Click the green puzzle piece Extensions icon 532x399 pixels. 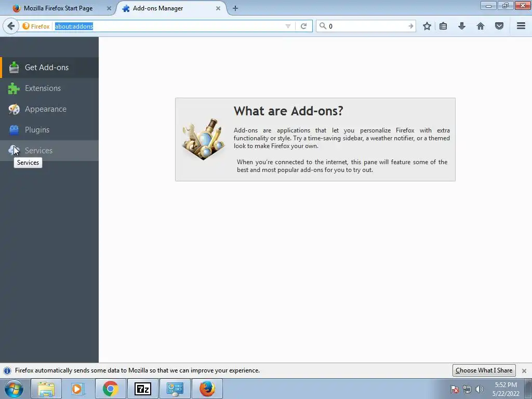(x=14, y=88)
